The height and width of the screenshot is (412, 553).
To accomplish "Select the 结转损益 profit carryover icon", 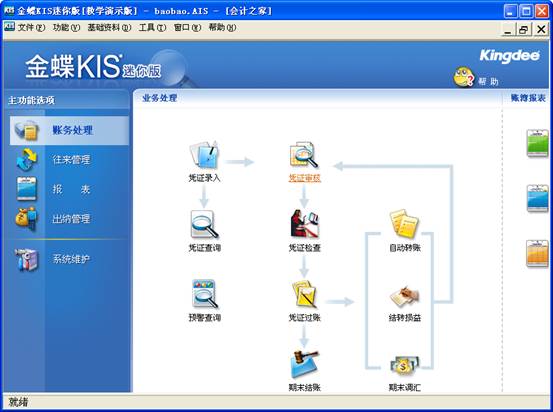I will [x=405, y=296].
